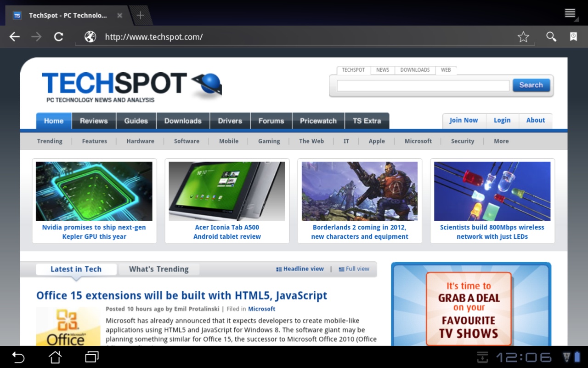Open the Security category

tap(463, 141)
